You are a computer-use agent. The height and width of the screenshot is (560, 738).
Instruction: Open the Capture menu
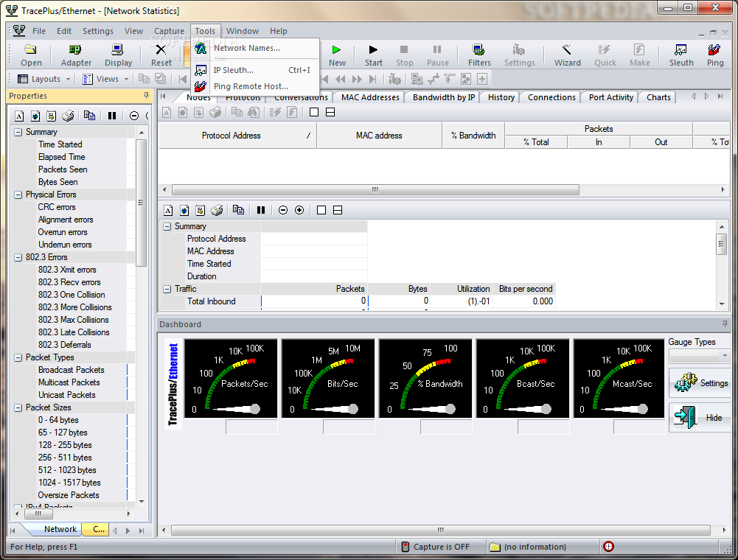(x=169, y=31)
